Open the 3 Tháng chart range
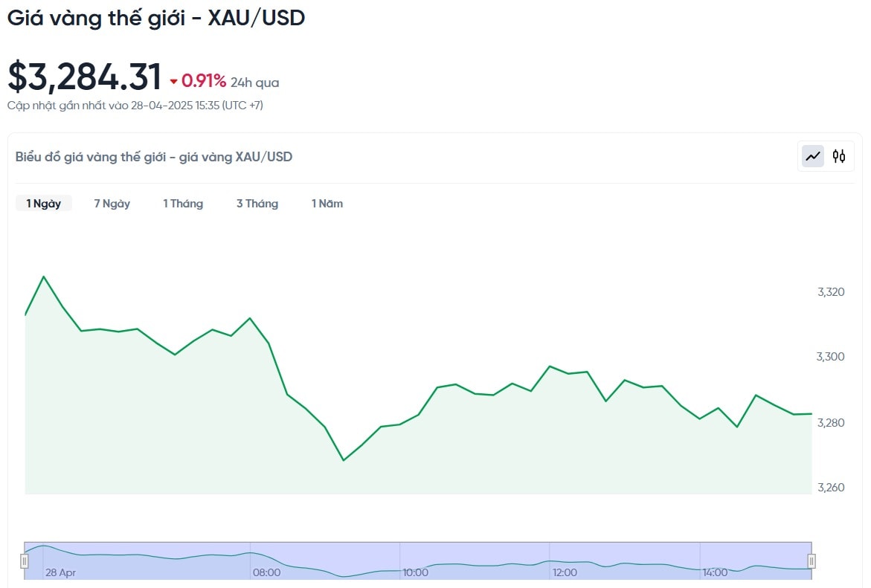Viewport: 871px width, 588px height. [x=257, y=204]
